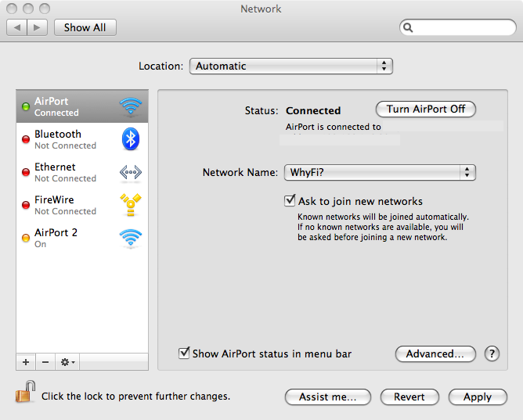Click the 'Network' window title

click(261, 9)
